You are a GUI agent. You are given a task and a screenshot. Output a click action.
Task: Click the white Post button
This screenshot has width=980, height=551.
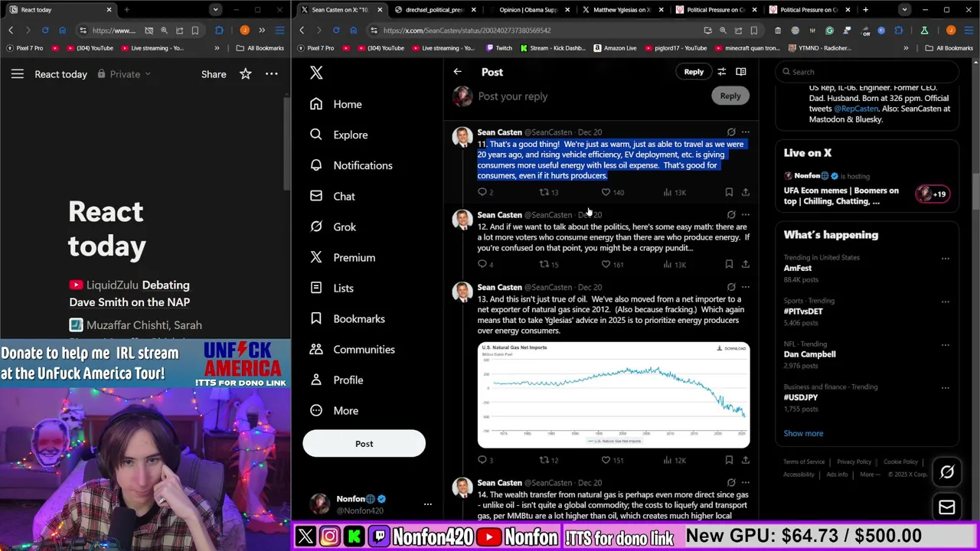pos(364,444)
